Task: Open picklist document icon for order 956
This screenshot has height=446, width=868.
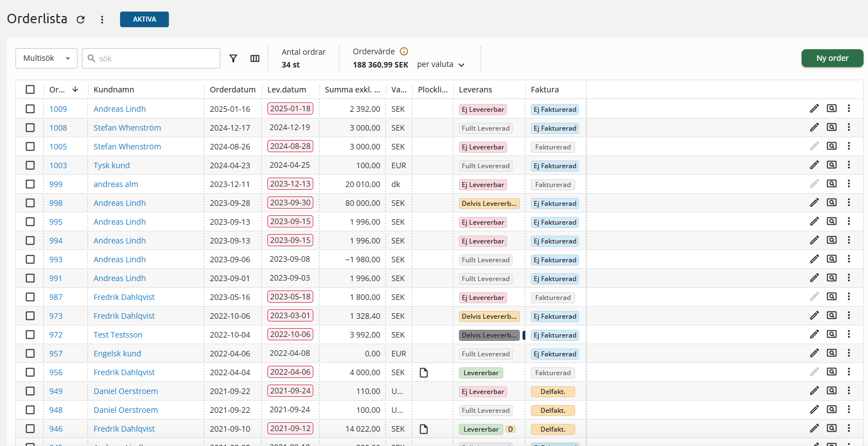Action: (x=423, y=372)
